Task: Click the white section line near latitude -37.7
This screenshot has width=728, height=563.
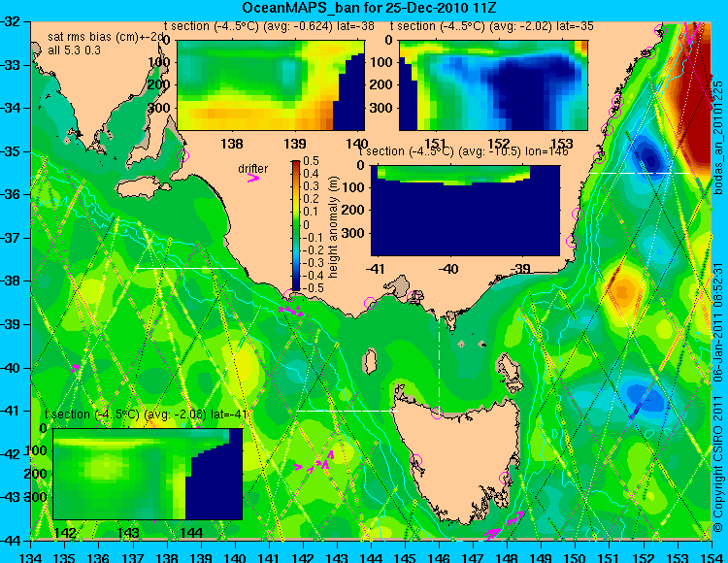Action: [x=186, y=268]
